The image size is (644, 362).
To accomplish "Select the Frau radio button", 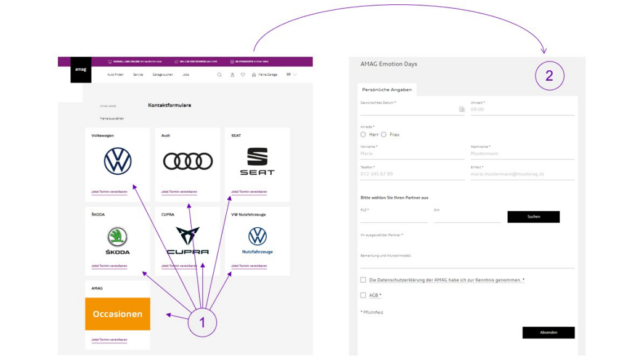I will tap(383, 135).
